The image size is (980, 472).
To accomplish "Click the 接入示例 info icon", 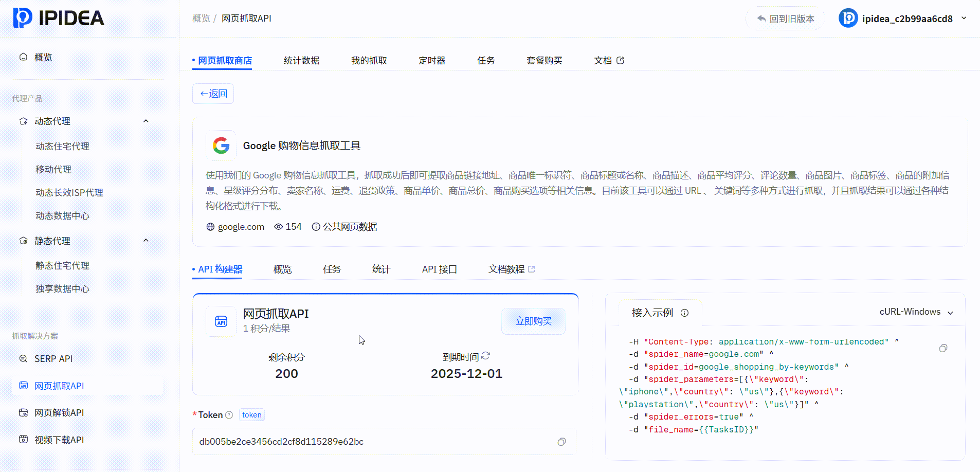I will tap(684, 313).
